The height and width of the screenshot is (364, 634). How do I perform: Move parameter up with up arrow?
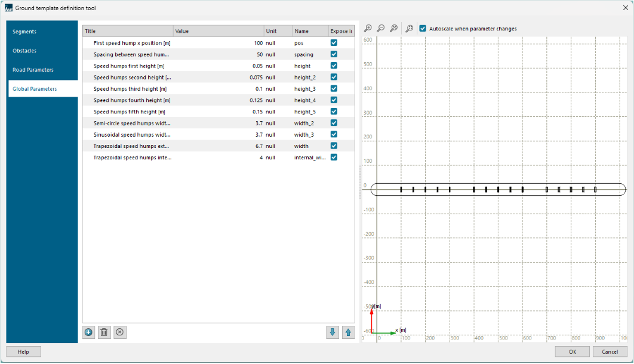[347, 332]
